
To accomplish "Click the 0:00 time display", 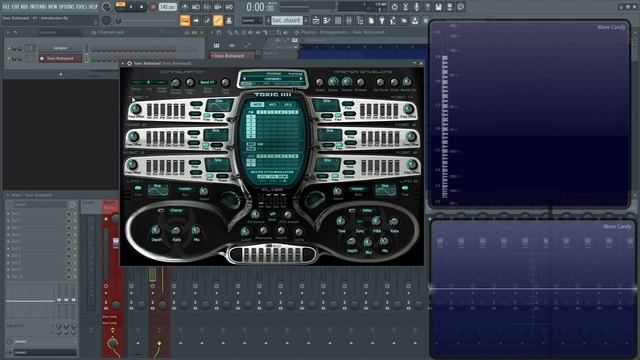I will [x=261, y=7].
